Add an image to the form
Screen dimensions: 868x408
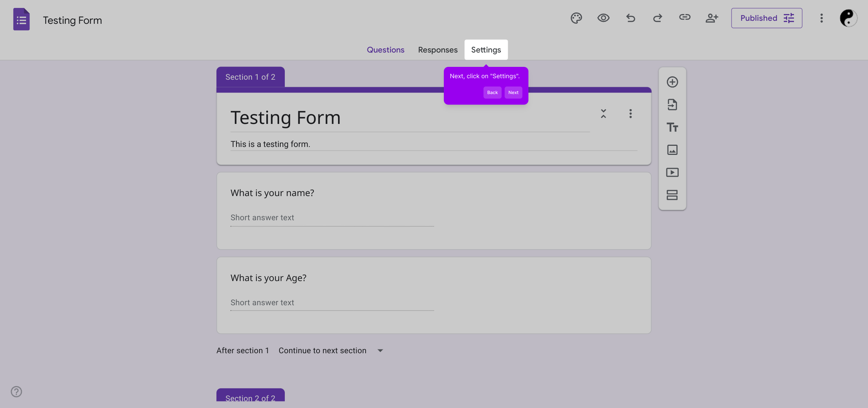pyautogui.click(x=672, y=150)
